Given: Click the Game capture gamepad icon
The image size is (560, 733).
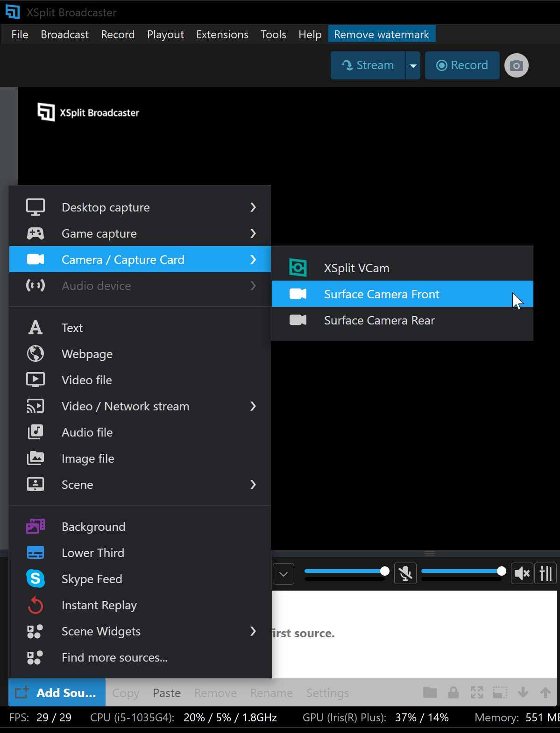Looking at the screenshot, I should 35,233.
